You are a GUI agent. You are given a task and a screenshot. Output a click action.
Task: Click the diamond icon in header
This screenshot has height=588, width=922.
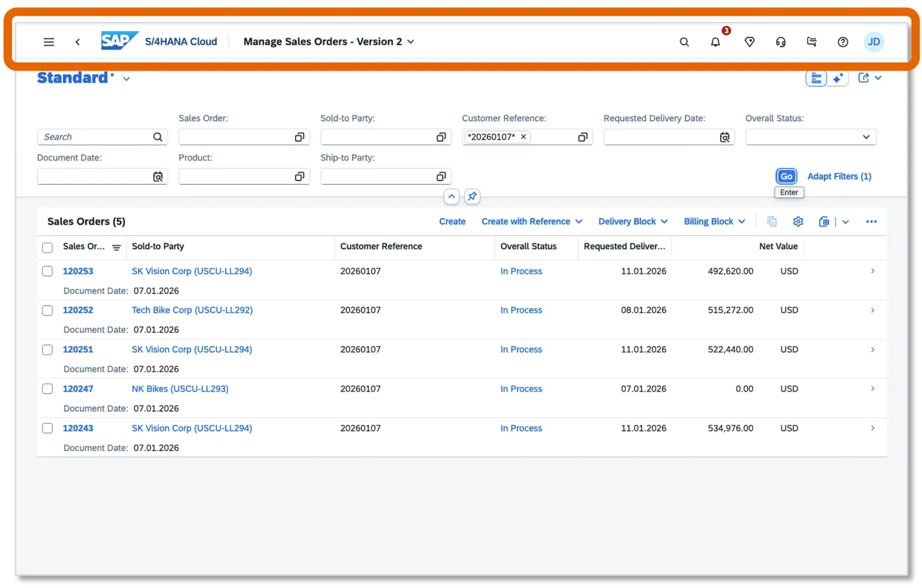(749, 42)
